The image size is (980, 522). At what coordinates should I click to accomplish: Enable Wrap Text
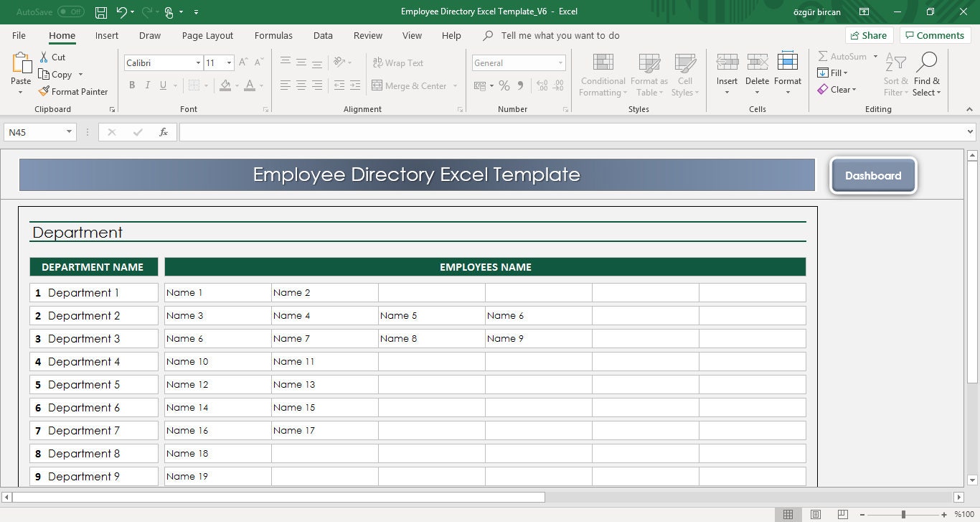pyautogui.click(x=397, y=62)
